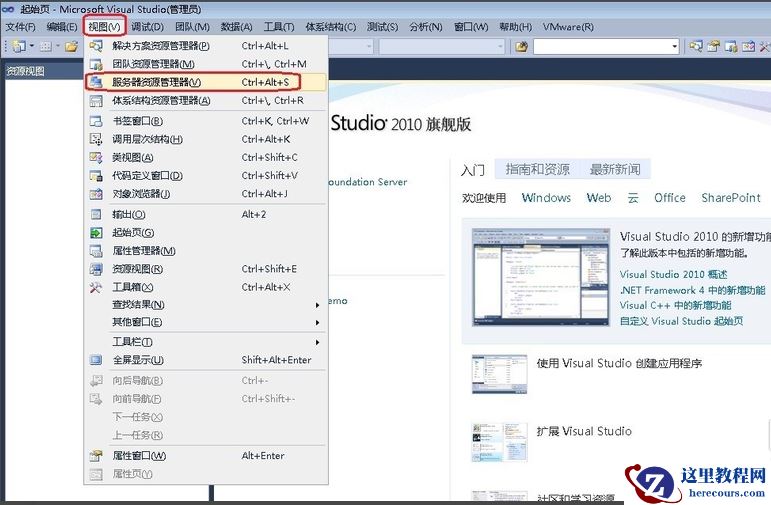Open the 帮助(H) menu

(x=515, y=27)
